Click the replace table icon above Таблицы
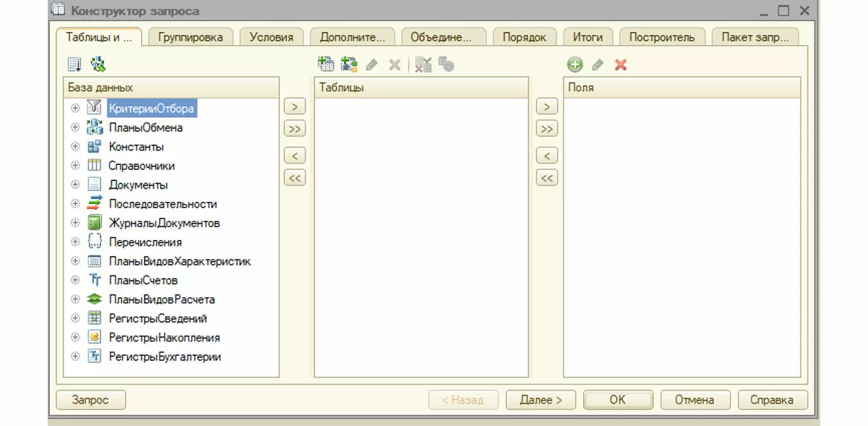 [x=424, y=64]
